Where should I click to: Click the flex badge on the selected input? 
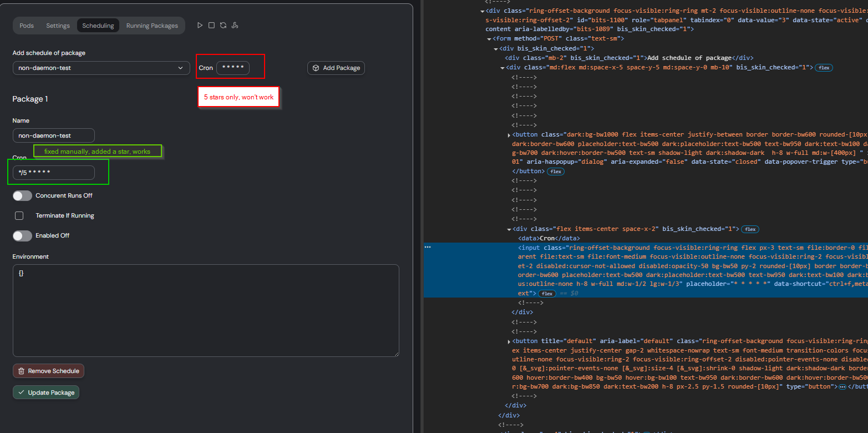click(547, 293)
